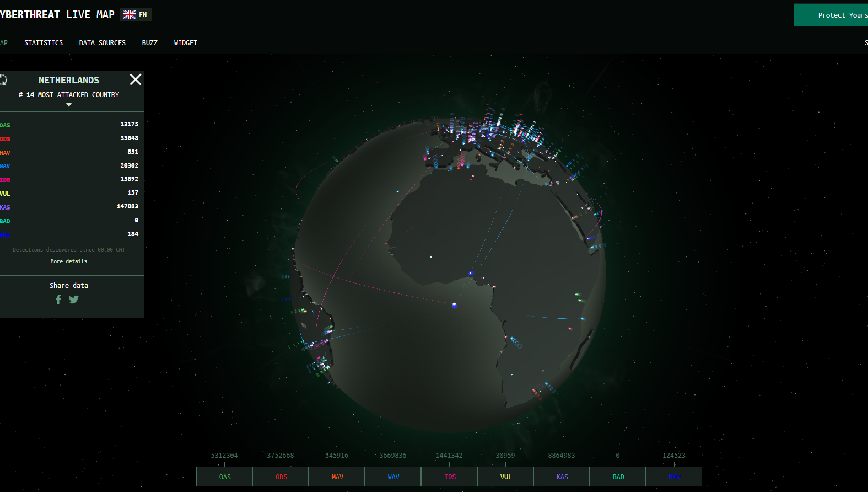Click the Detections discovered since 00:00 GMT note

69,250
